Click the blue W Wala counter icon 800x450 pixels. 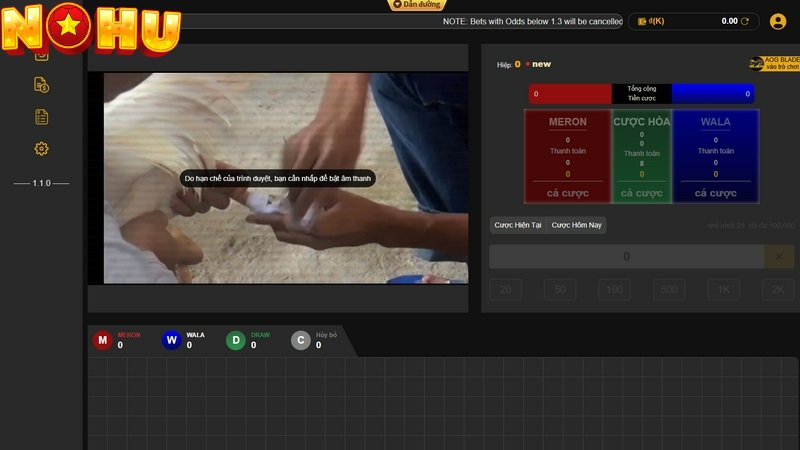coord(171,340)
